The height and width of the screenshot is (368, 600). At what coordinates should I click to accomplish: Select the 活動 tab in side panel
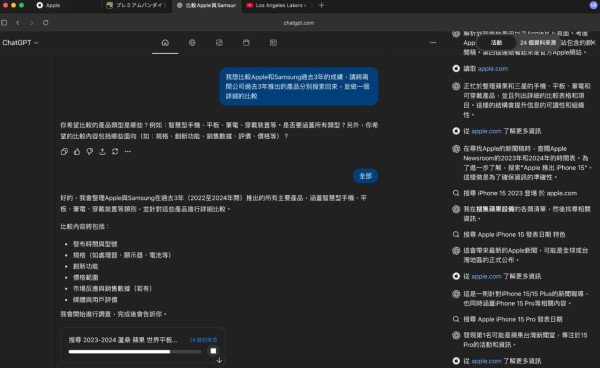click(496, 43)
